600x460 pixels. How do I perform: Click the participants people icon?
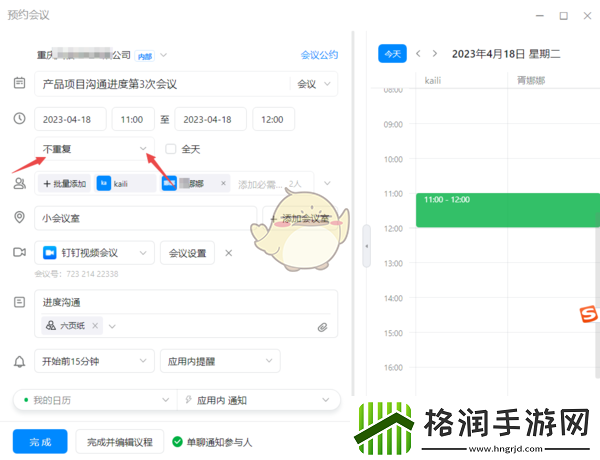20,183
